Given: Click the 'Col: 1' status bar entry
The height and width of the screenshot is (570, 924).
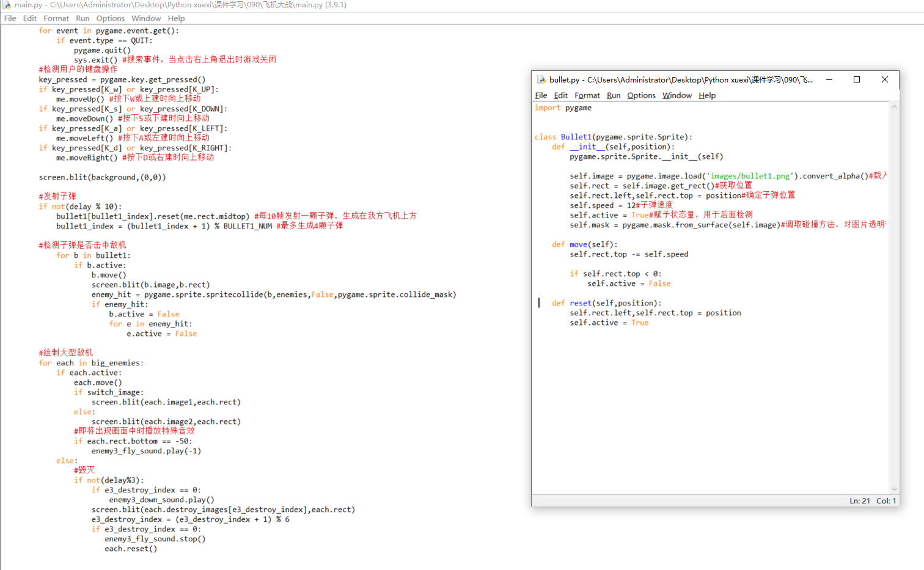Looking at the screenshot, I should pyautogui.click(x=886, y=500).
